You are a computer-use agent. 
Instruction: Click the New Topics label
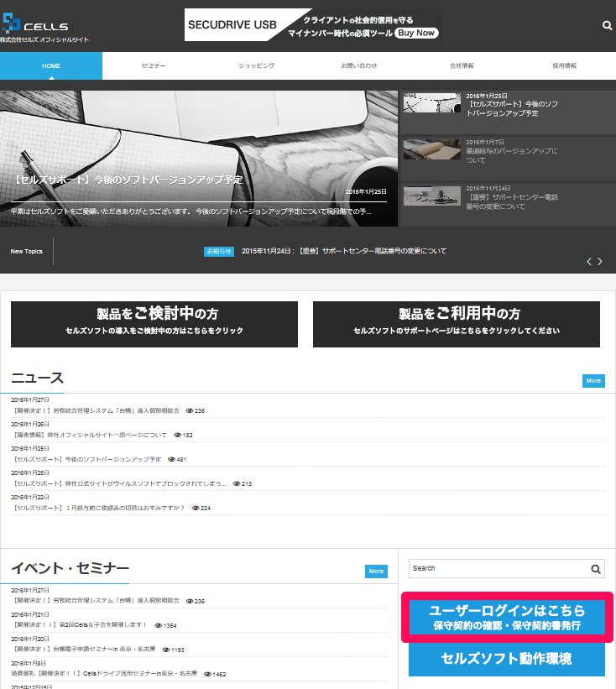pos(26,251)
